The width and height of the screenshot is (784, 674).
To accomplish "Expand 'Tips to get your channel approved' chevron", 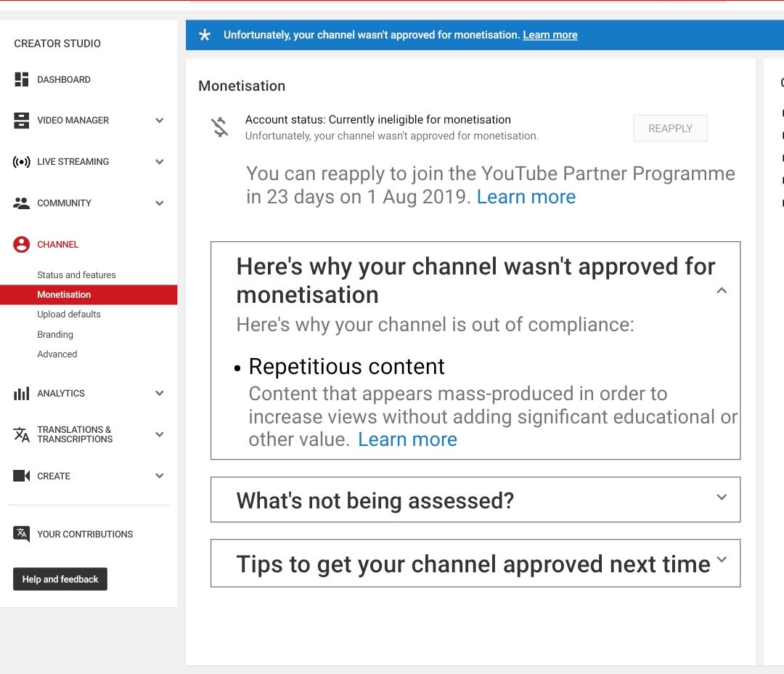I will coord(722,559).
